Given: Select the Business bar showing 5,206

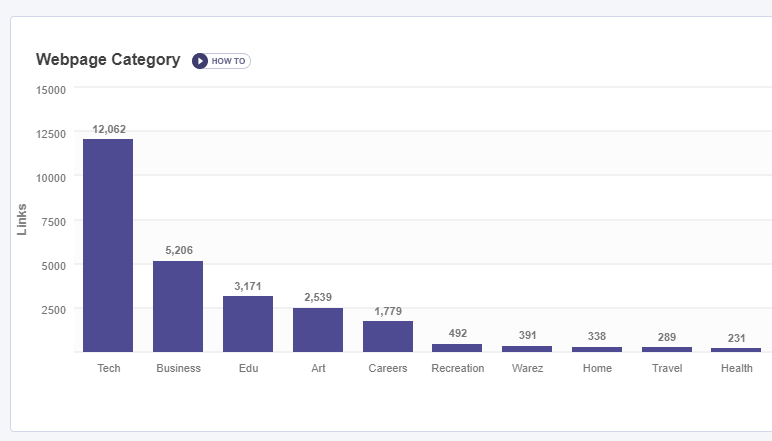Looking at the screenshot, I should pyautogui.click(x=178, y=306).
